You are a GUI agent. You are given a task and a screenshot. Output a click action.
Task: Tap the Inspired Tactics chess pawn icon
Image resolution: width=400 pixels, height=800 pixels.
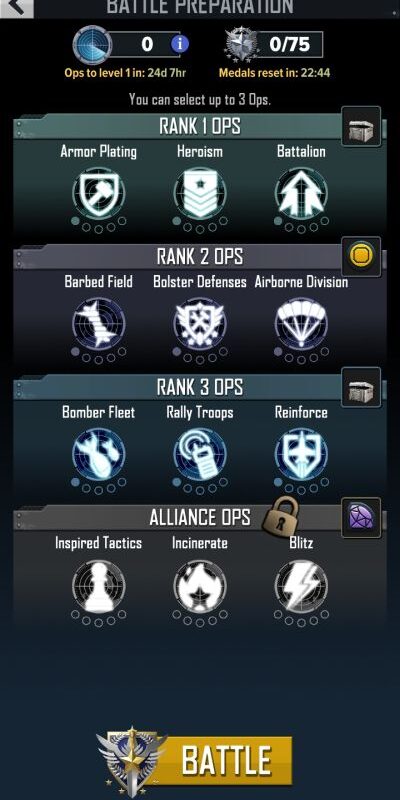(99, 585)
